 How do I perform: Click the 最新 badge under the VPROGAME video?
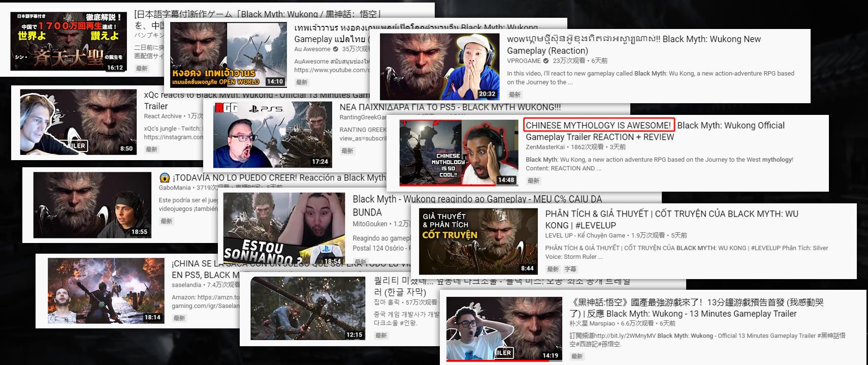(515, 95)
